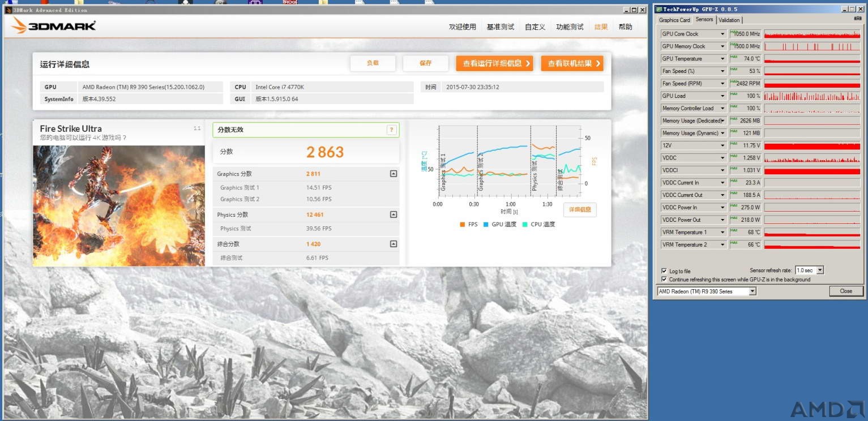Screen dimensions: 868x421
Task: Click the 2482 RPM fan speed reading
Action: pyautogui.click(x=749, y=84)
